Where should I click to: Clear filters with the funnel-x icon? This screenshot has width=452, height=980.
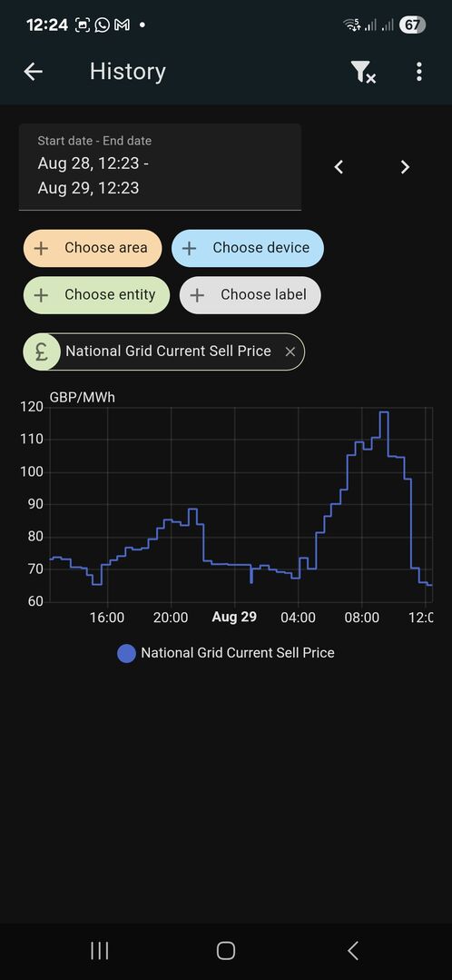point(363,72)
